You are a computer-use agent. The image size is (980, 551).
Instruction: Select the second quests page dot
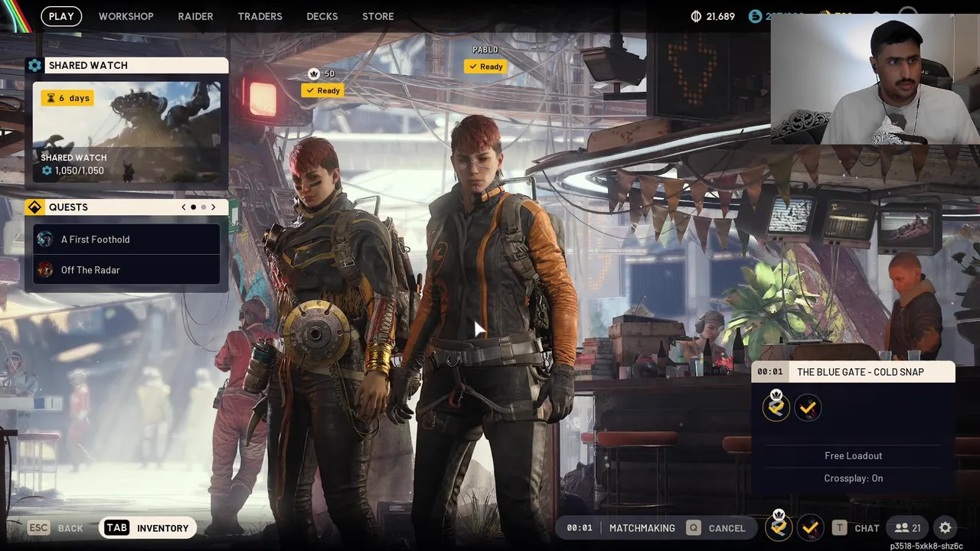coord(203,207)
